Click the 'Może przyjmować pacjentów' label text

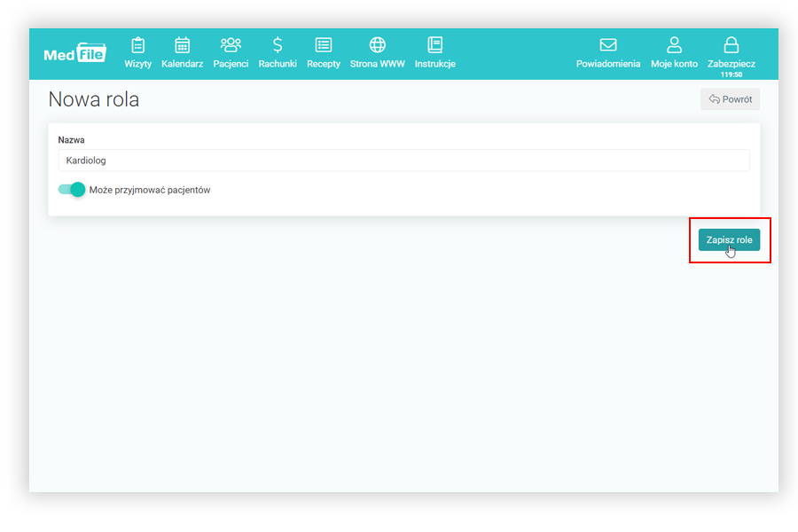tap(150, 190)
